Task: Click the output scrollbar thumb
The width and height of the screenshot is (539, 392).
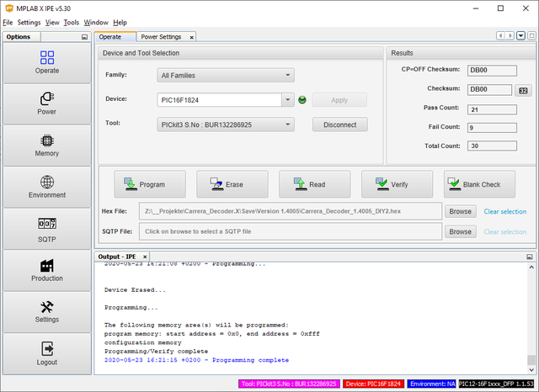Action: coord(531,360)
